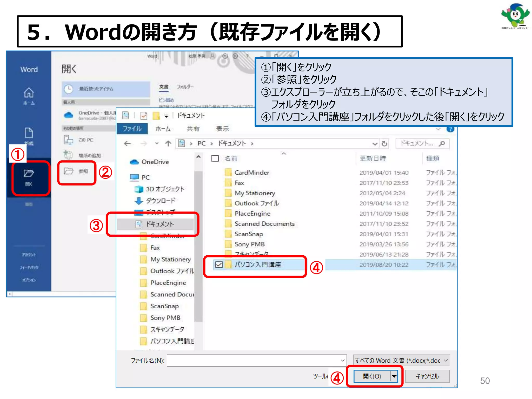Open 3D Objects in navigation pane
532x399 pixels.
[159, 189]
